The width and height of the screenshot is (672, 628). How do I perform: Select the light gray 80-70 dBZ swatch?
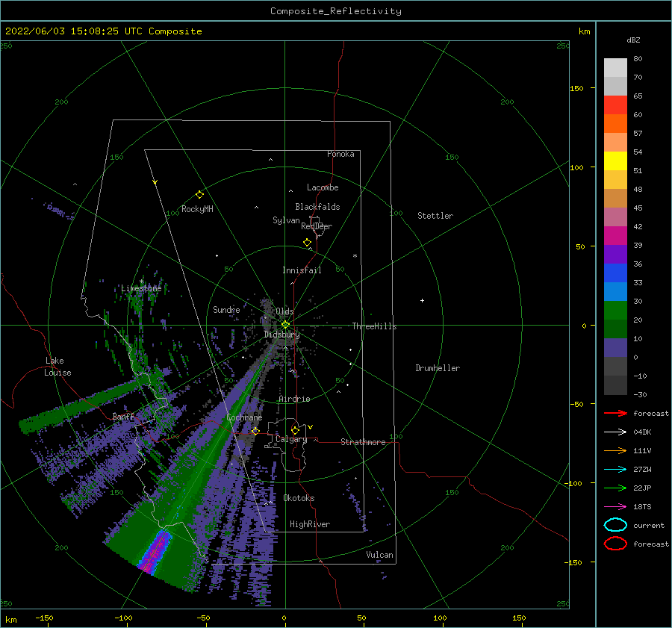click(x=615, y=68)
